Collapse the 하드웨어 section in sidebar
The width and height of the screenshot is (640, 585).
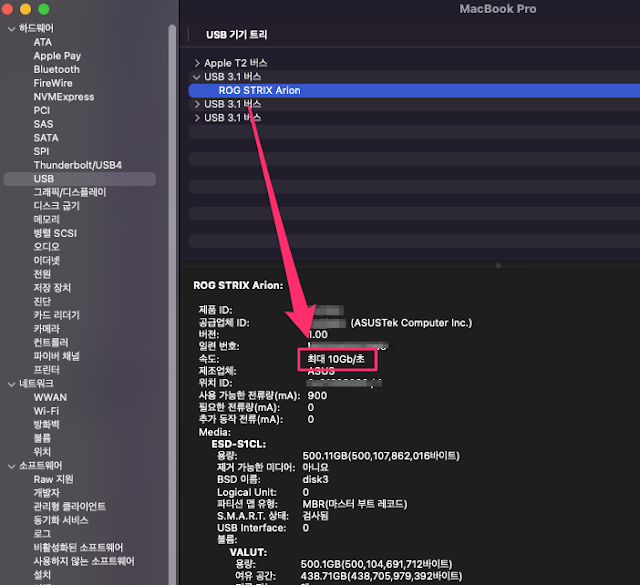(11, 29)
